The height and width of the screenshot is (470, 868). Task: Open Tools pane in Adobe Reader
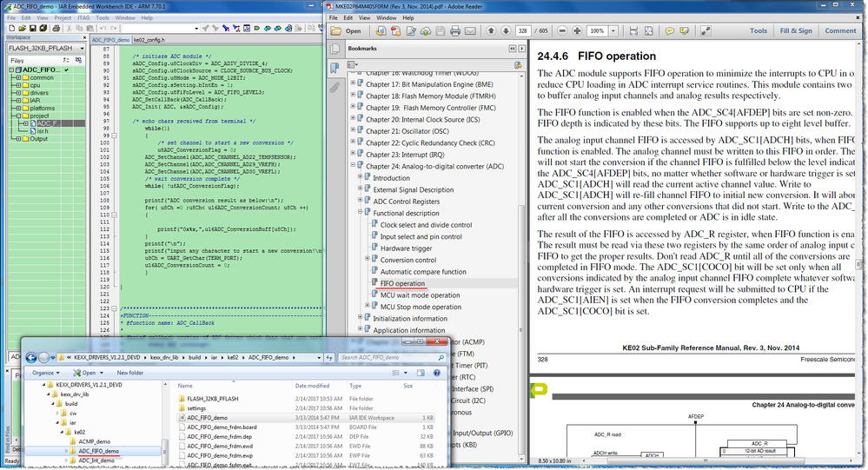click(759, 31)
